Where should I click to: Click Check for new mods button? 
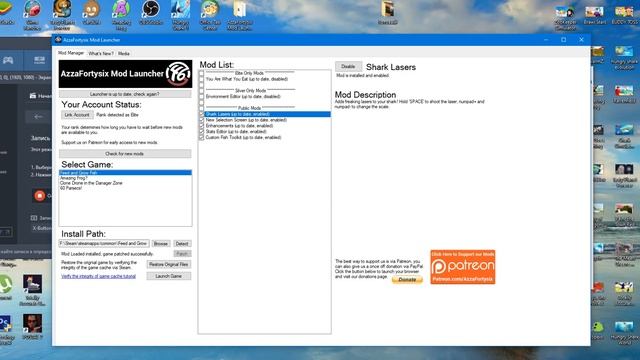[x=125, y=154]
